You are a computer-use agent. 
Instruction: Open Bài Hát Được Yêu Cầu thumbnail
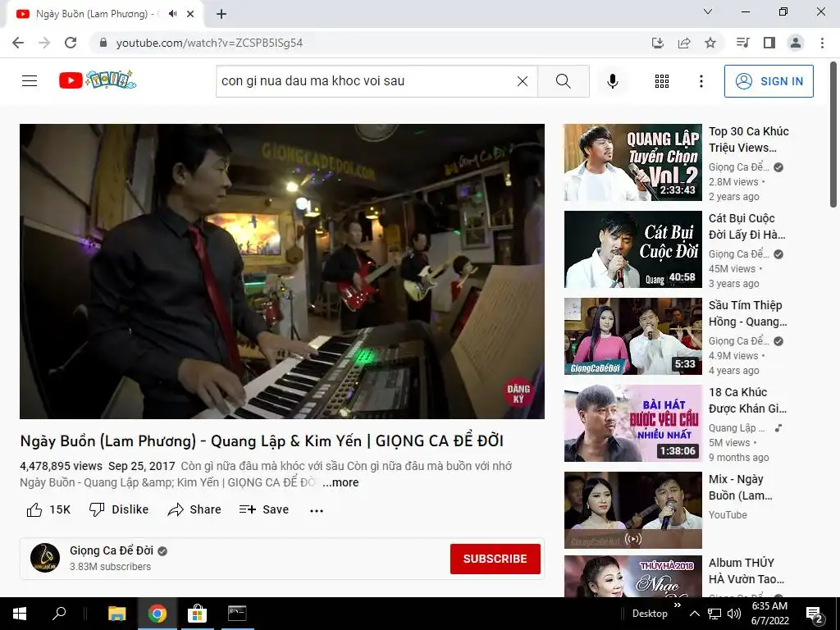pyautogui.click(x=632, y=422)
